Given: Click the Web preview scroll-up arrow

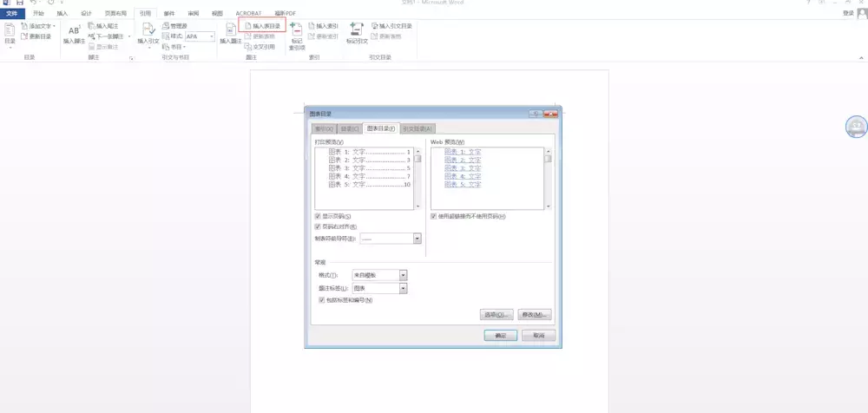Looking at the screenshot, I should coord(548,151).
